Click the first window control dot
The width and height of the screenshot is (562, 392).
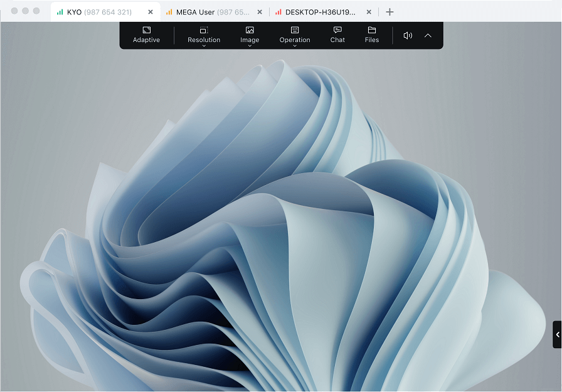click(14, 11)
